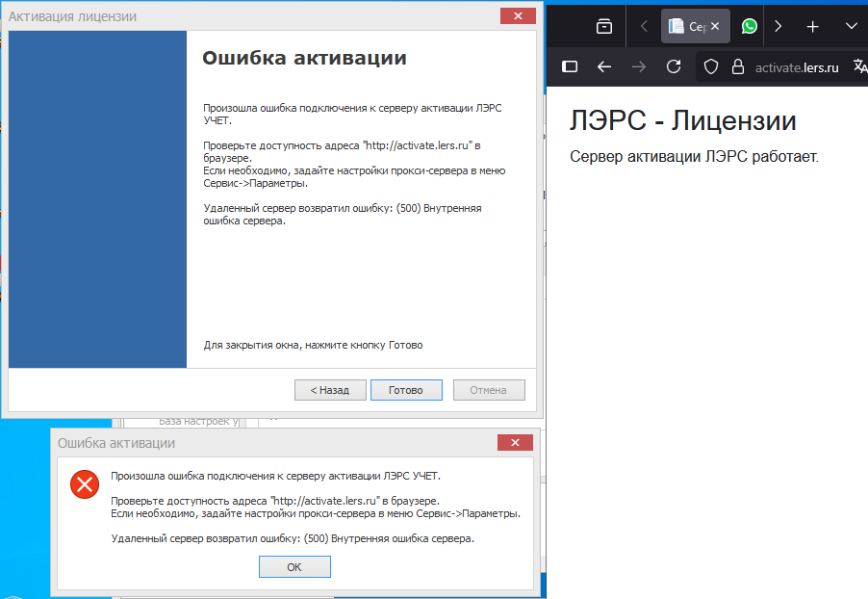The height and width of the screenshot is (599, 868).
Task: Go back with the < Назад button
Action: pyautogui.click(x=330, y=390)
